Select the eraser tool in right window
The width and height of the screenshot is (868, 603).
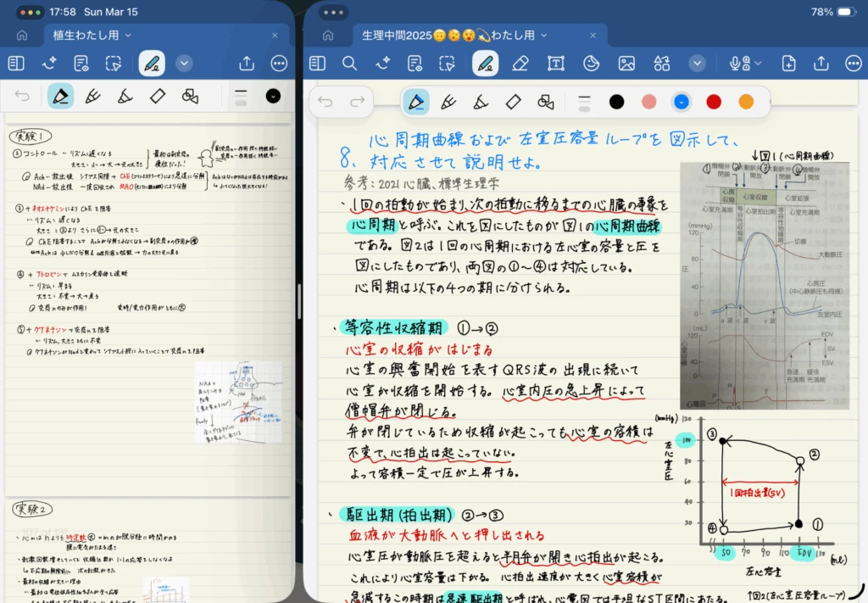pyautogui.click(x=520, y=64)
